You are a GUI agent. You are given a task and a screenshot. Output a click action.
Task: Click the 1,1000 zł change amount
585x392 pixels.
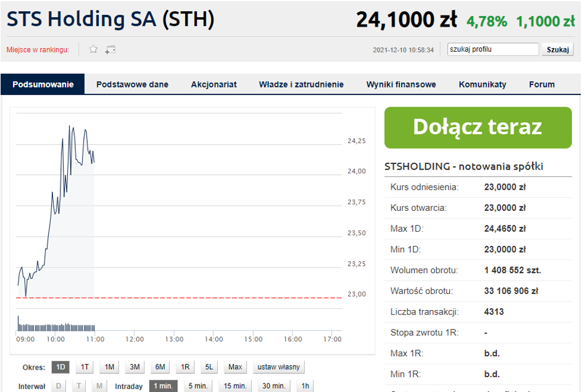[x=546, y=21]
